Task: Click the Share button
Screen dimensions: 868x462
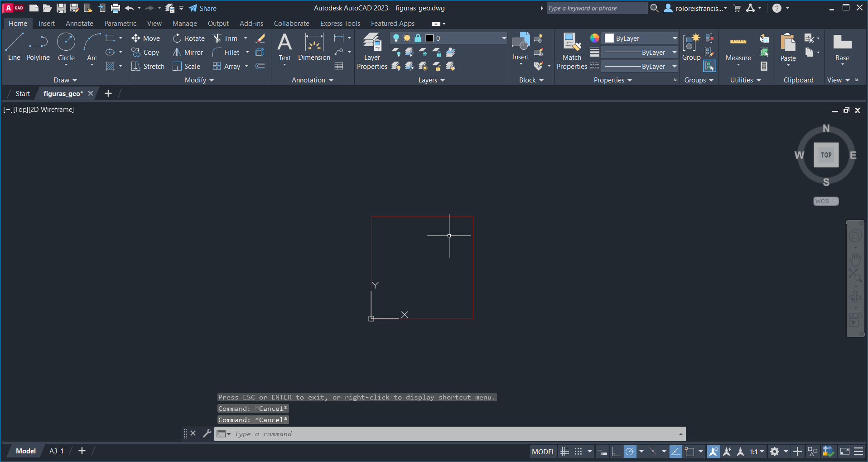Action: pos(203,8)
